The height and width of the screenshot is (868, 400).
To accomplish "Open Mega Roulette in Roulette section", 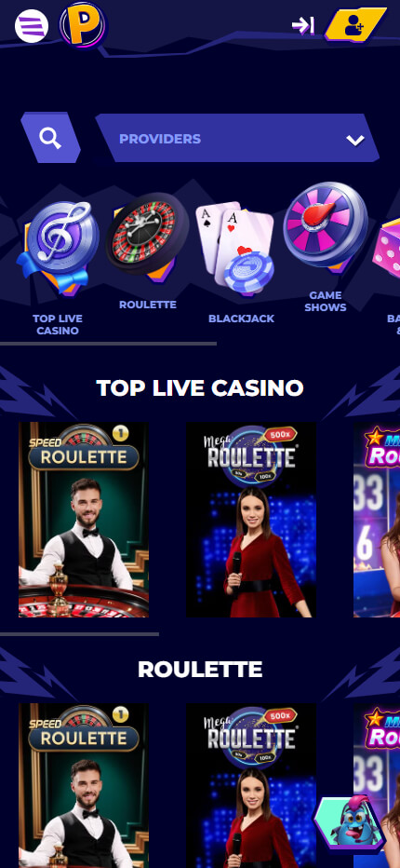I will click(251, 785).
